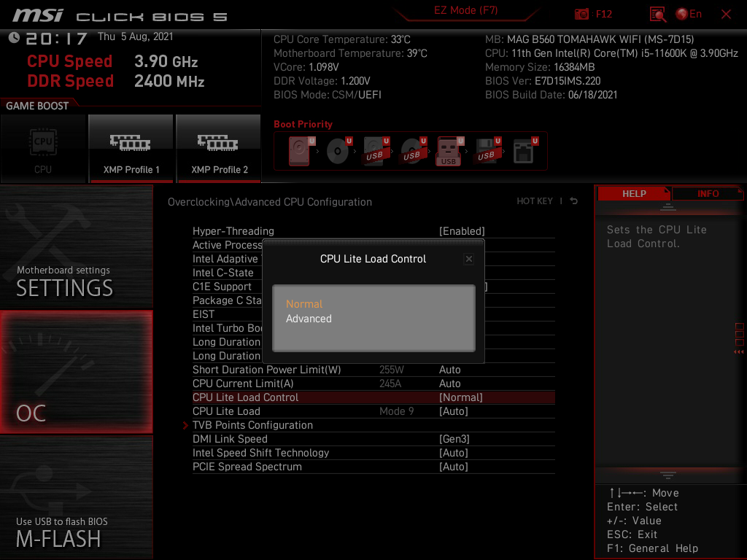Set Short Duration Power Limit Auto value
Viewport: 747px width, 560px height.
[x=449, y=370]
